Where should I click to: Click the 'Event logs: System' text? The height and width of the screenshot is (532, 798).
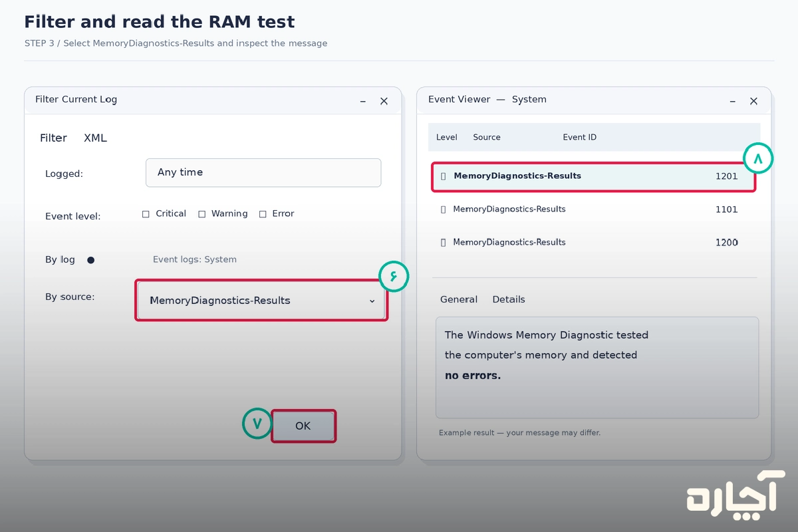pos(195,259)
